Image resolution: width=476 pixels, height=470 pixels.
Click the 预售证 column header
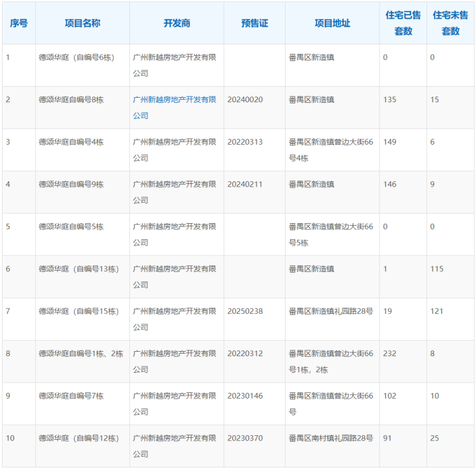point(255,23)
